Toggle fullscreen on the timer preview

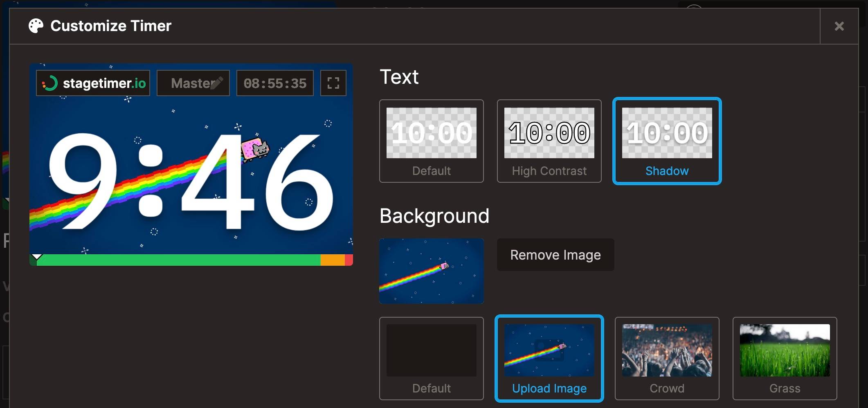[333, 83]
